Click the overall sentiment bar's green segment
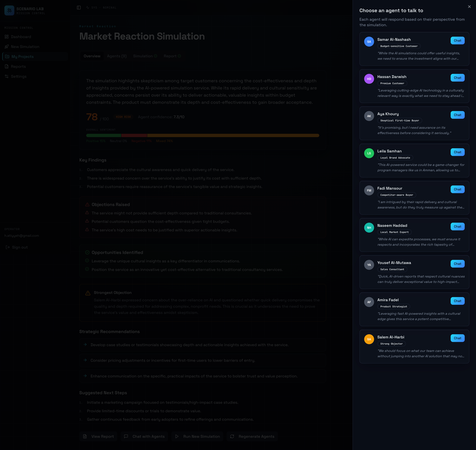476x450 pixels. click(104, 136)
